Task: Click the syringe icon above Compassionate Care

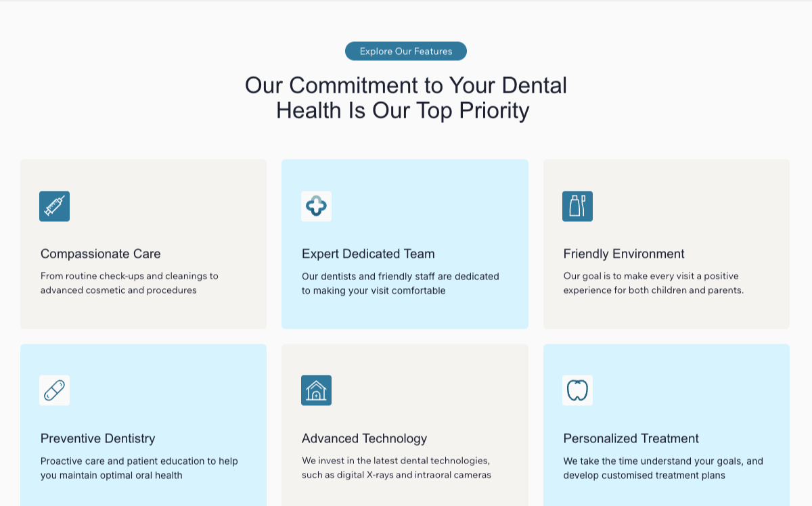Action: [54, 206]
